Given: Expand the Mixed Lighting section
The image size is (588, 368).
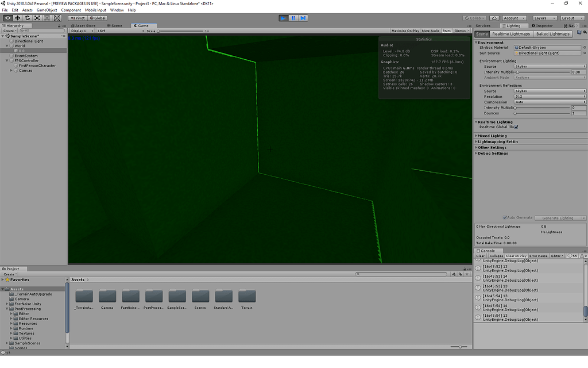Looking at the screenshot, I should [x=493, y=136].
